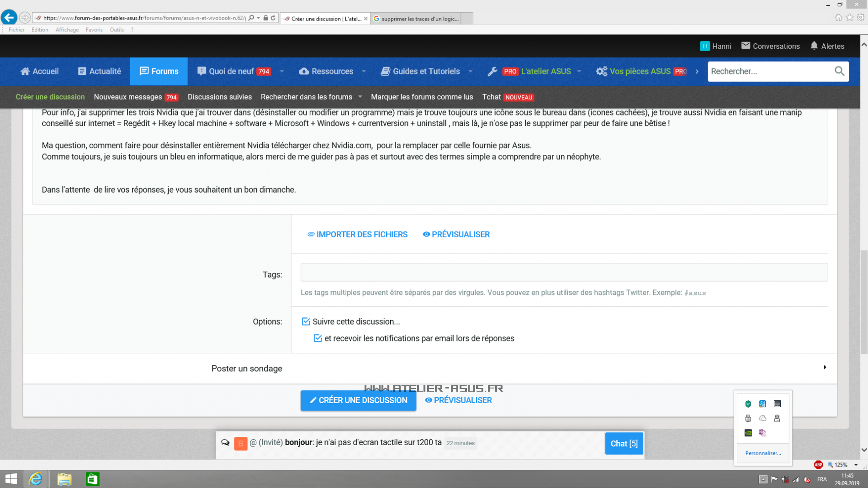Open the Alertes bell icon
This screenshot has height=488, width=868.
tap(814, 46)
